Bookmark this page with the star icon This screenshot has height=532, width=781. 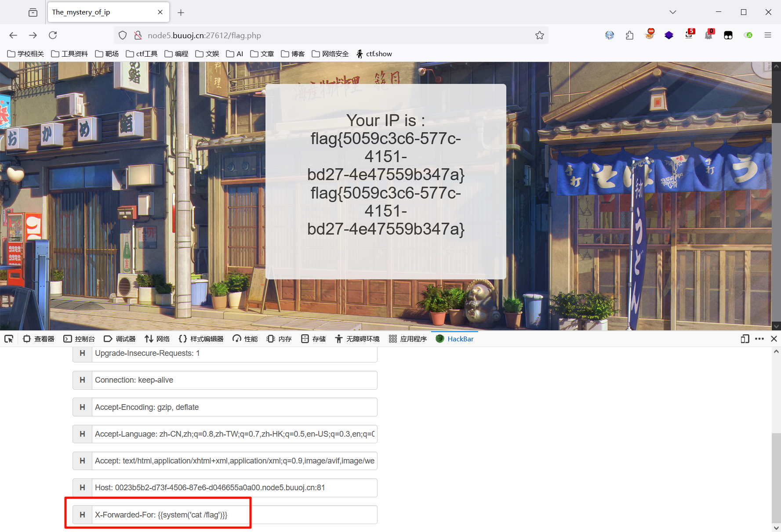pos(540,35)
